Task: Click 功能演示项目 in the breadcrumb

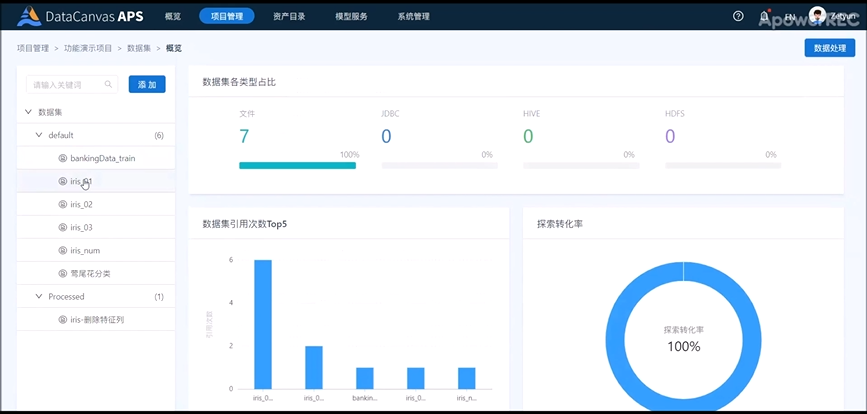Action: click(x=88, y=48)
